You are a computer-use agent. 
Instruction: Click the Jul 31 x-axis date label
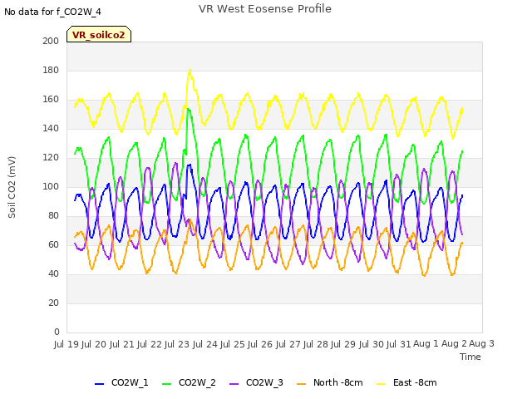click(398, 344)
